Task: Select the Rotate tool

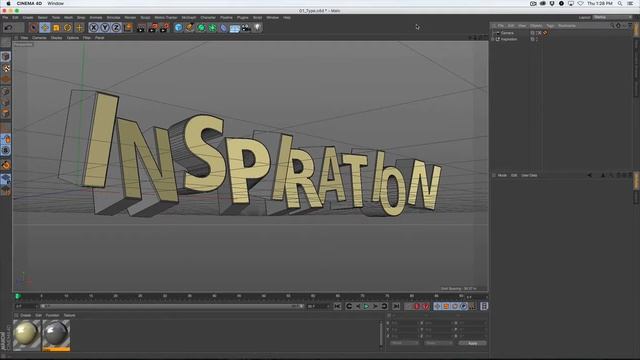Action: 67,28
